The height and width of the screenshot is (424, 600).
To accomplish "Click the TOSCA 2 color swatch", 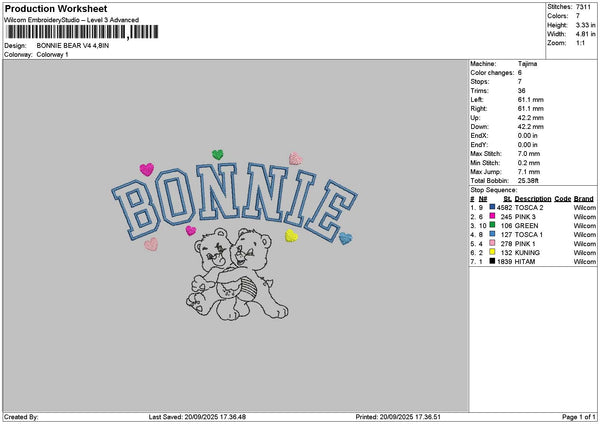I will pos(492,207).
